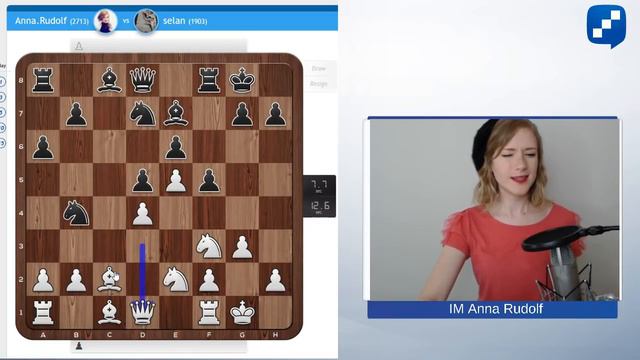
Task: Click the captured pawn icon above board
Action: coord(79,46)
